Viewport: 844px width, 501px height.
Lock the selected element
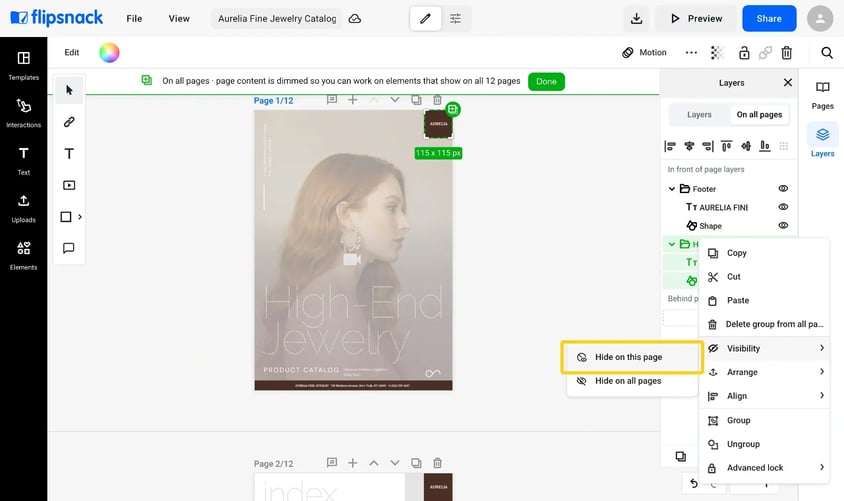[x=744, y=53]
